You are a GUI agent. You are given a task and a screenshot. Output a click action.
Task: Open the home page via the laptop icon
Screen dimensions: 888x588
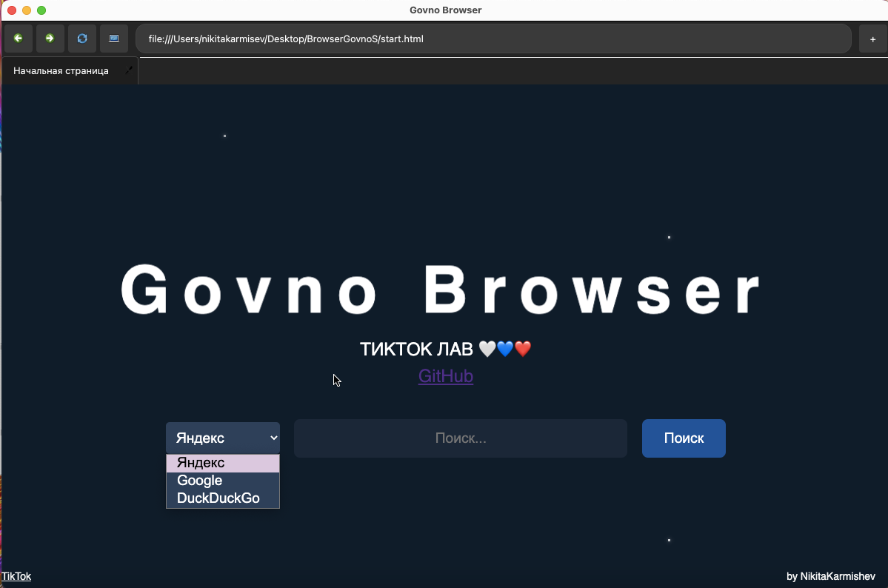click(114, 39)
